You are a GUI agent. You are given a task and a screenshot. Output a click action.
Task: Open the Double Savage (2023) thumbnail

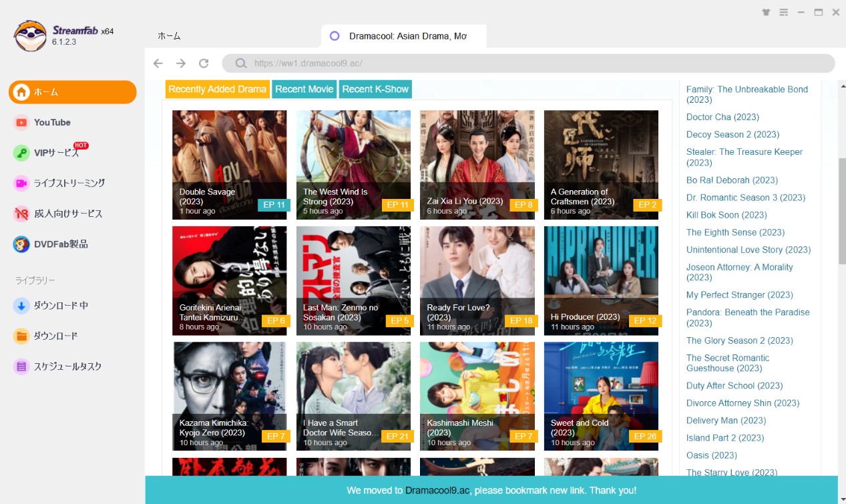pos(230,165)
